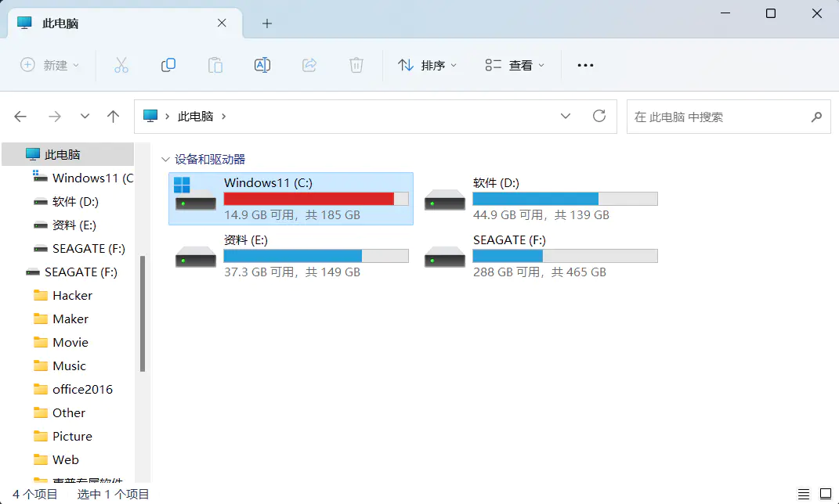This screenshot has width=839, height=504.
Task: Click the Delete trash icon
Action: pos(356,65)
